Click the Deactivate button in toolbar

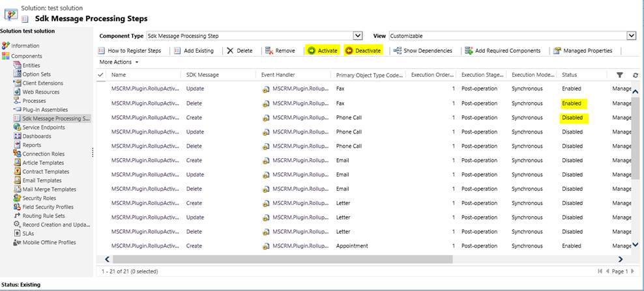point(363,51)
